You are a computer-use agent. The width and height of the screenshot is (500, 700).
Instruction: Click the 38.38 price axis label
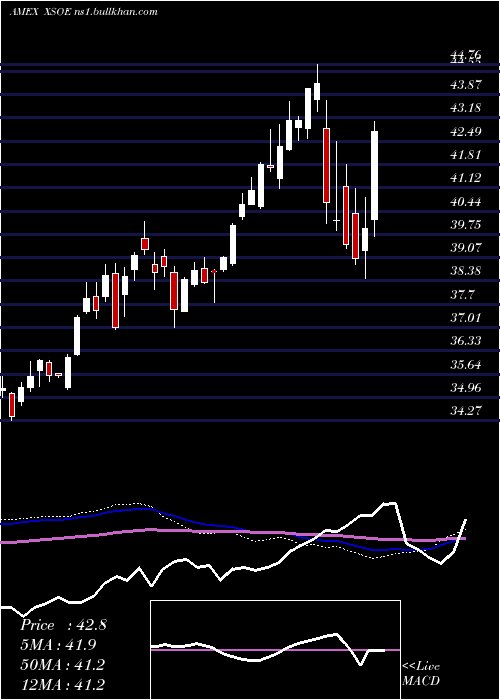coord(466,271)
